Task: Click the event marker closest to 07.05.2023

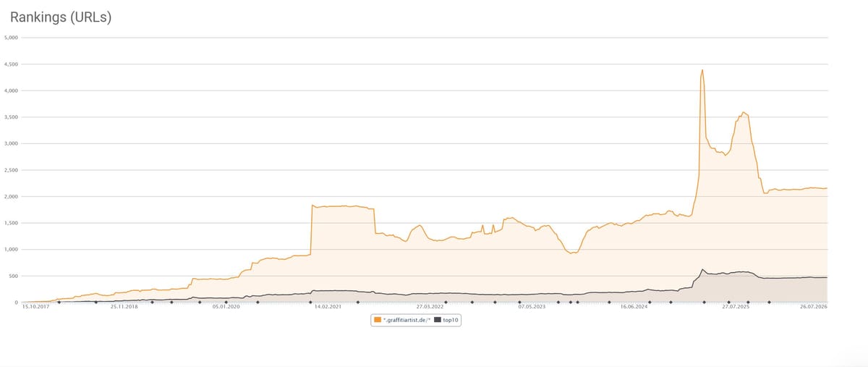Action: pos(520,302)
